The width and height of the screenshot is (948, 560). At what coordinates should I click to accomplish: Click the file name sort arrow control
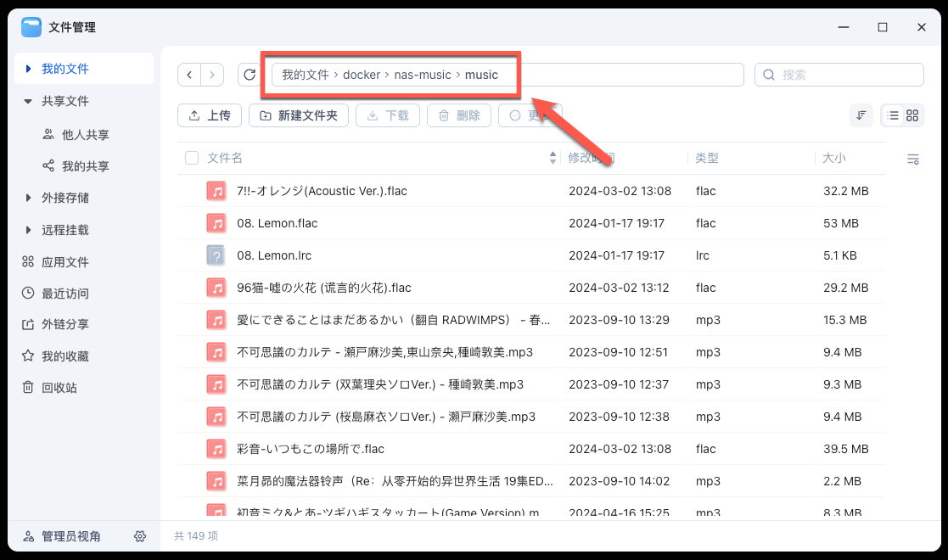pos(551,159)
